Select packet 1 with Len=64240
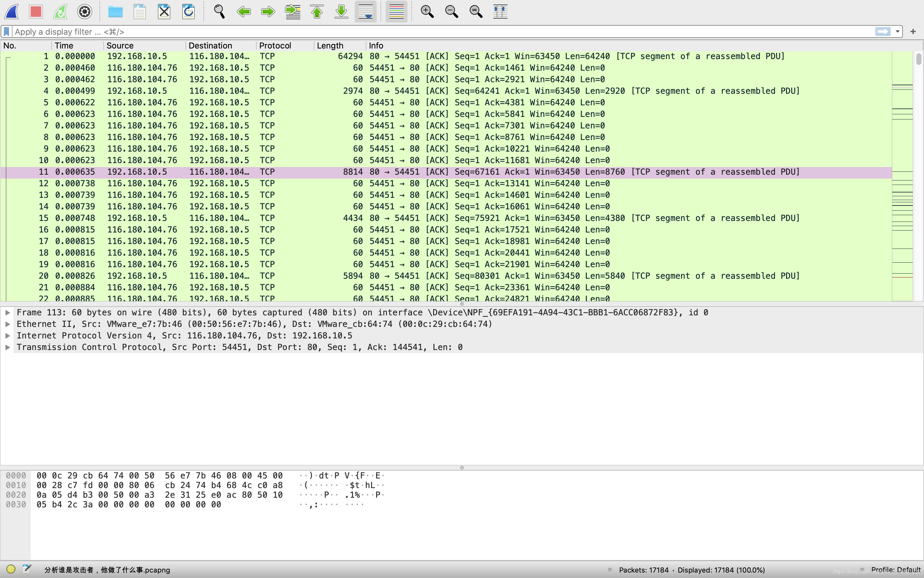The height and width of the screenshot is (578, 924). (446, 56)
